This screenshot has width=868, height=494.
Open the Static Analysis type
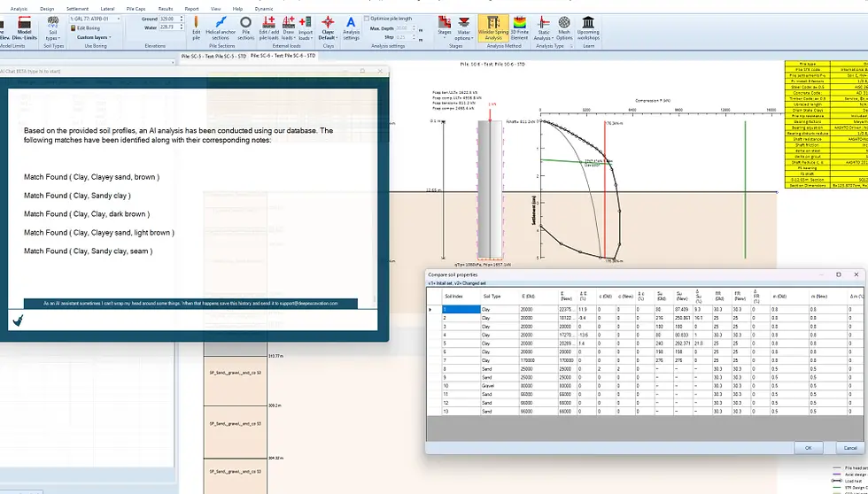click(544, 28)
